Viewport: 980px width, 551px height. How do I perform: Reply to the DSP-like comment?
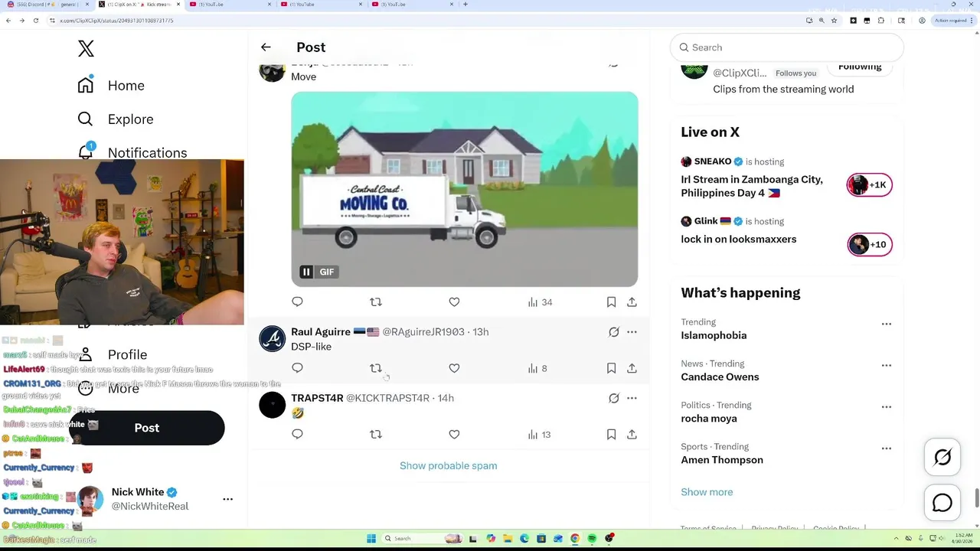pos(297,368)
